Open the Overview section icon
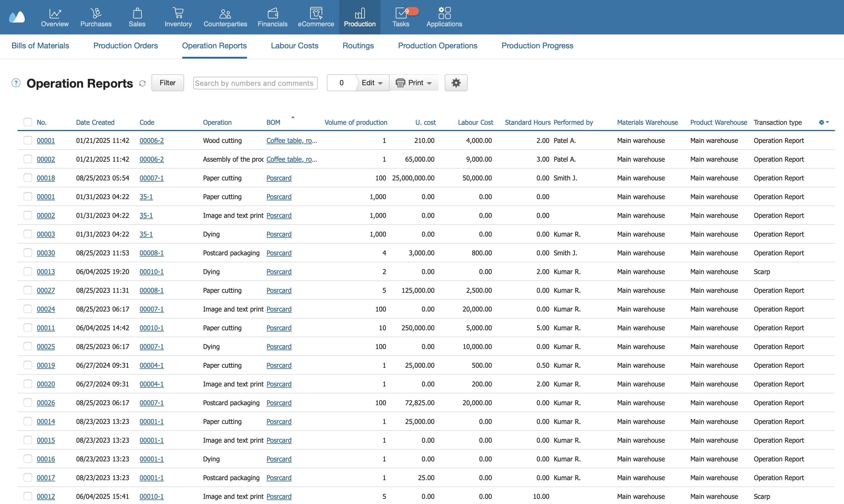This screenshot has width=844, height=504. (x=55, y=13)
